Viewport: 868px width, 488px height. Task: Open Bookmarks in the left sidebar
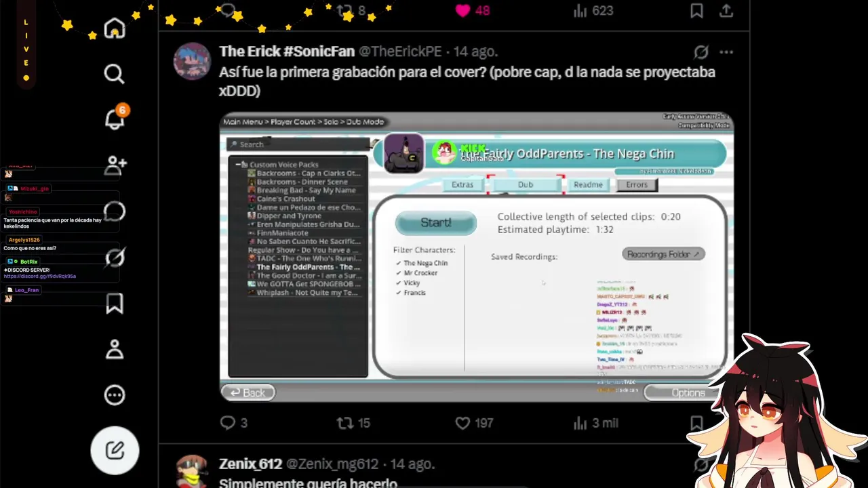point(115,303)
